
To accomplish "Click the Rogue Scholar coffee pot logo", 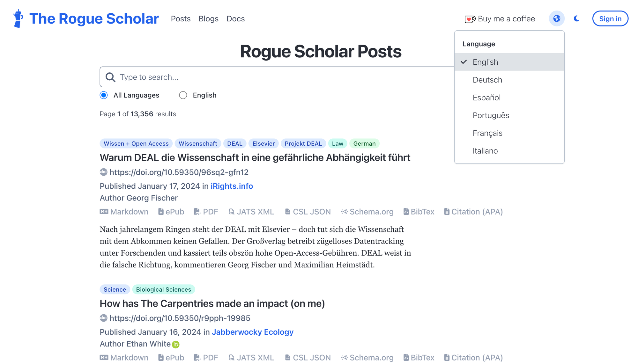I will click(18, 18).
